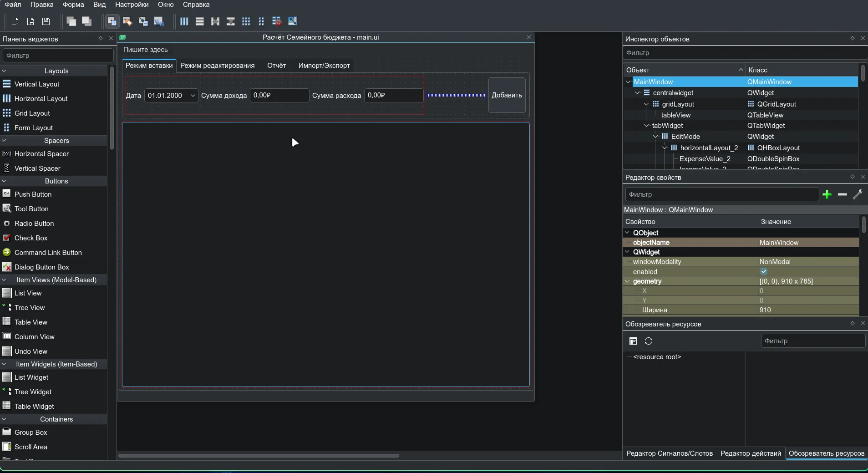Open the Форма menu
868x473 pixels.
pyautogui.click(x=73, y=5)
